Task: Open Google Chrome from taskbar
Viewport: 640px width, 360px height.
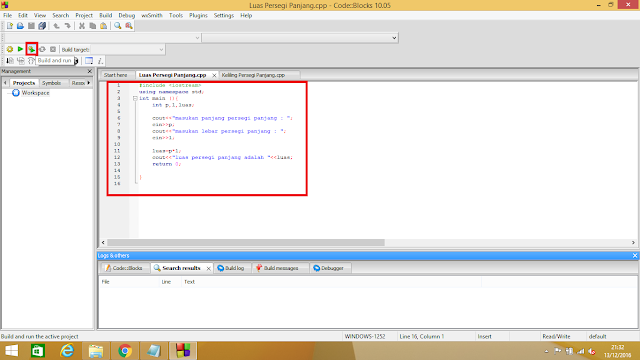Action: click(x=125, y=351)
